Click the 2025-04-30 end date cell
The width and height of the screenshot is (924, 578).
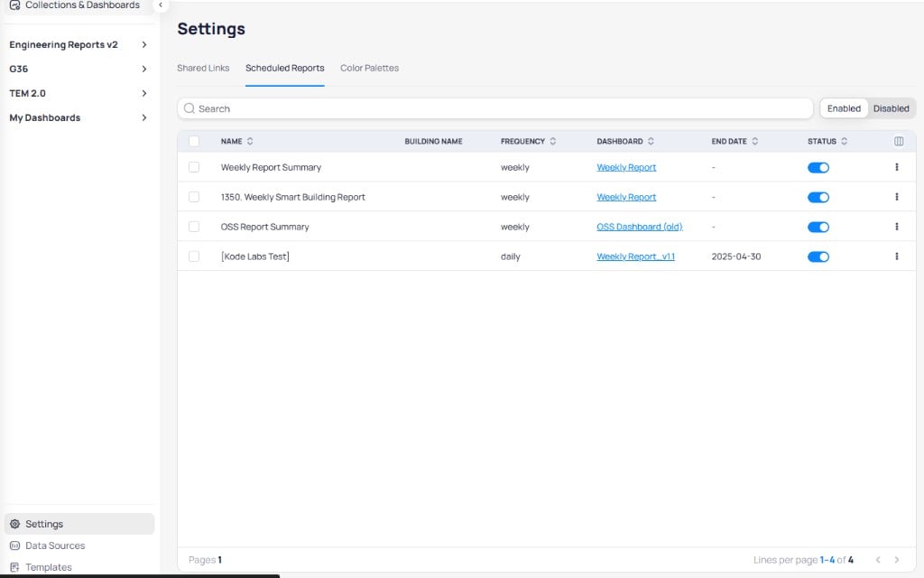pos(736,256)
